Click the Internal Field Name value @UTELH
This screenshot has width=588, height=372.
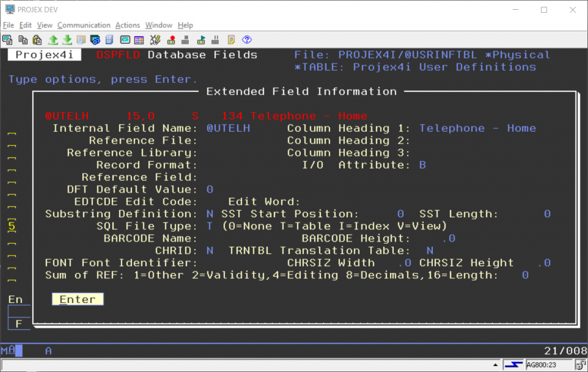coord(228,128)
